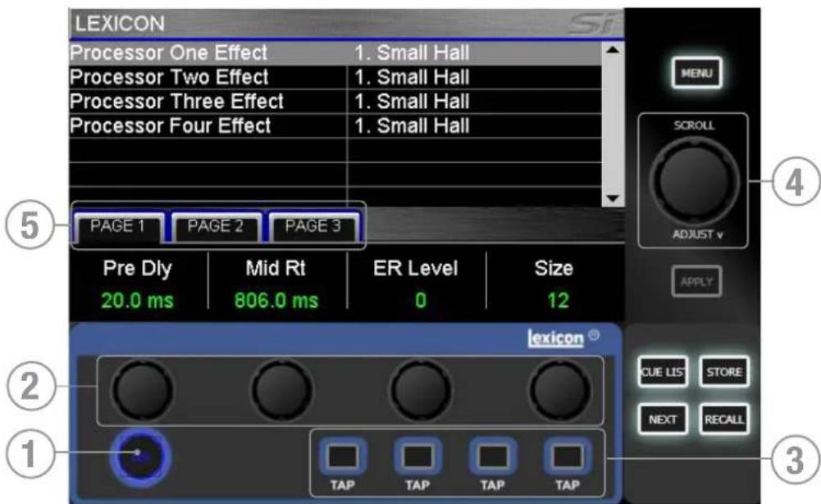
Task: Click the LEXICON title bar text
Action: 120,24
